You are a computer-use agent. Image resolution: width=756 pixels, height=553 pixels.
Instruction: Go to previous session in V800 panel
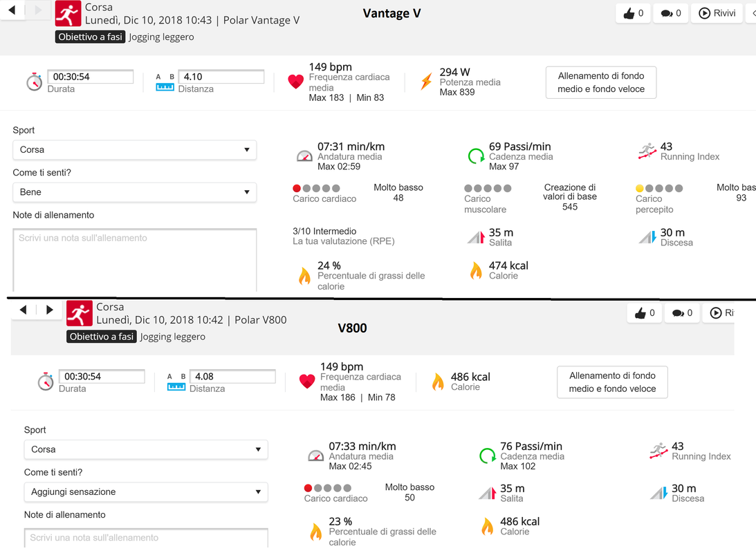point(23,310)
